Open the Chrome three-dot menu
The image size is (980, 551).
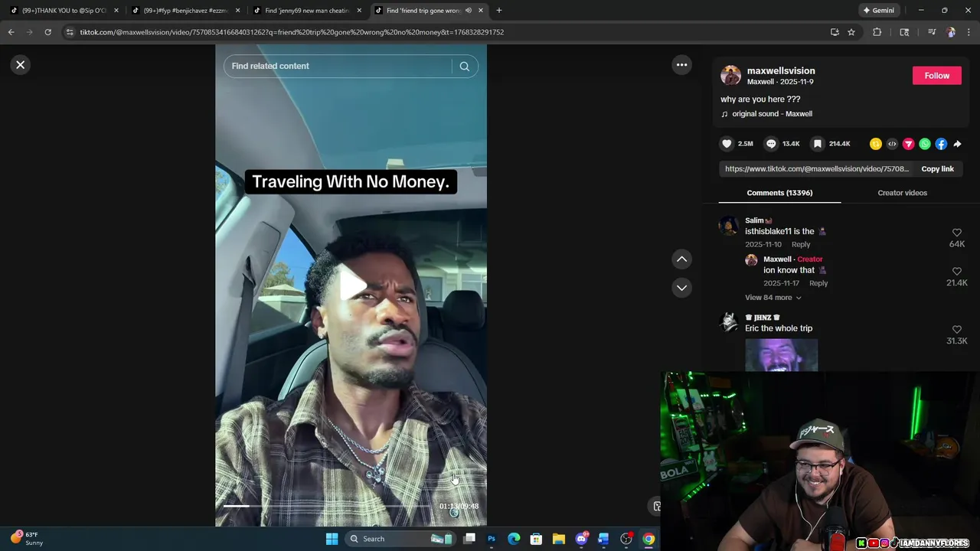[969, 32]
